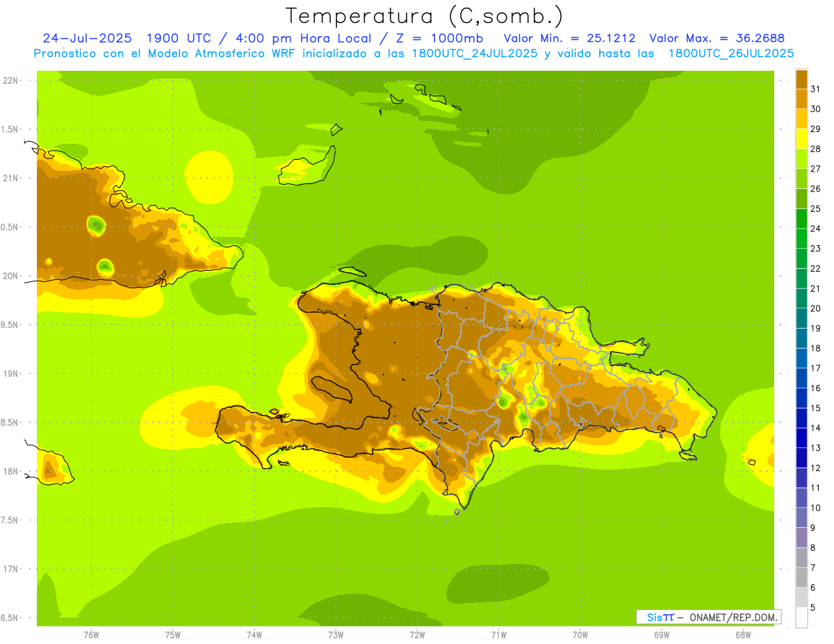Viewport: 834px width, 644px height.
Task: Click the legend value '28'
Action: (x=815, y=149)
